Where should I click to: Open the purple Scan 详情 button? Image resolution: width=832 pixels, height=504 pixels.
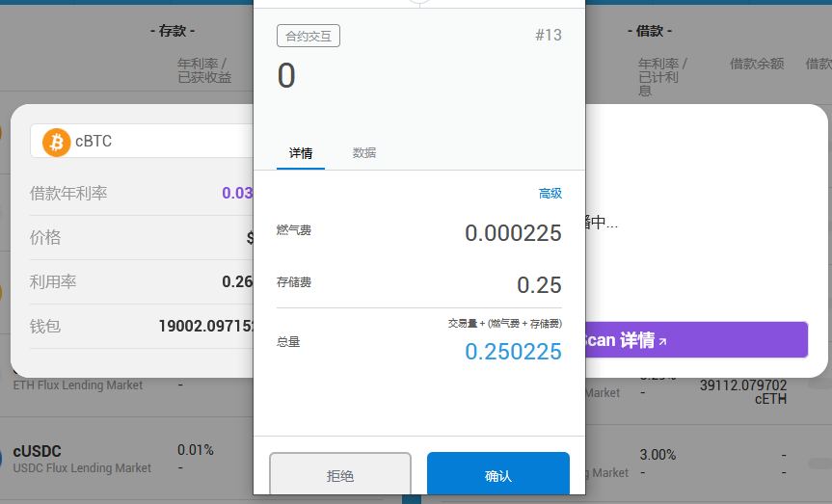(x=697, y=339)
